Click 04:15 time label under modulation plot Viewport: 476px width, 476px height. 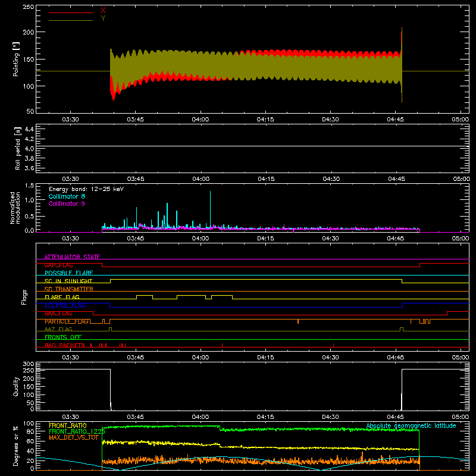tap(265, 239)
